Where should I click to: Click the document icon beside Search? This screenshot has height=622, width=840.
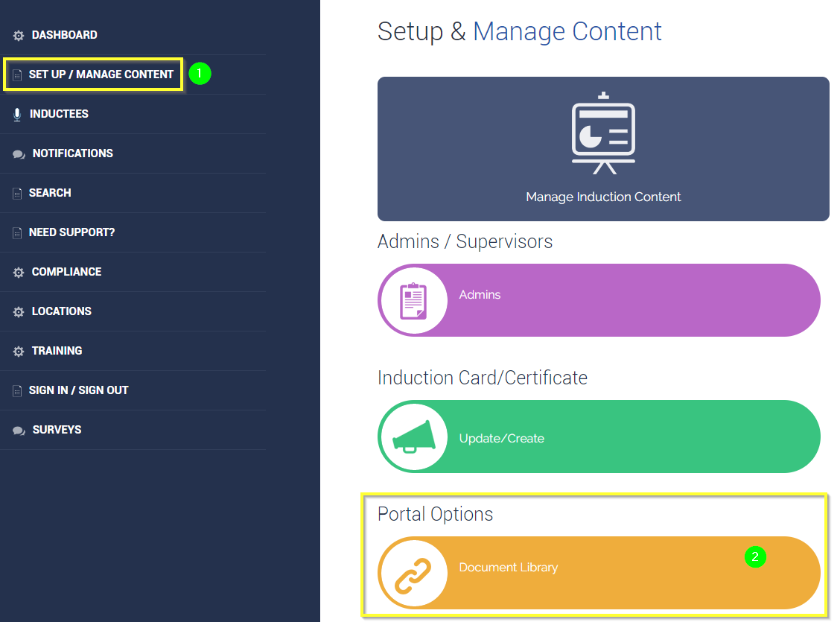point(17,194)
